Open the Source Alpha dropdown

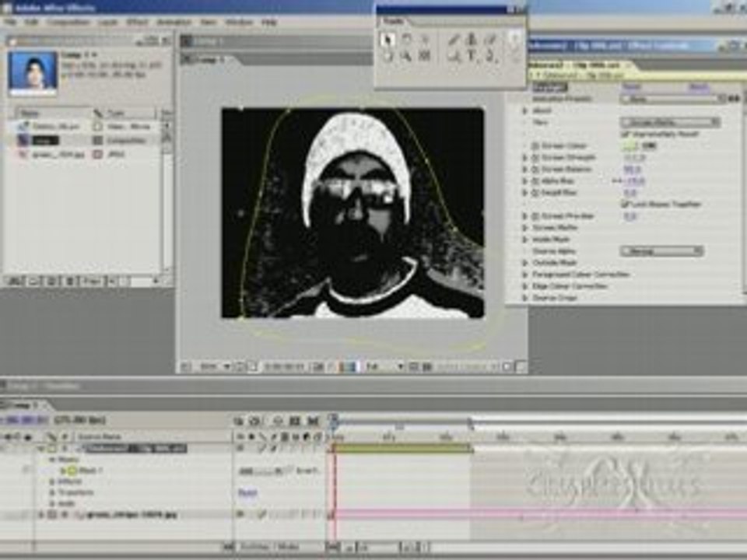pos(661,251)
